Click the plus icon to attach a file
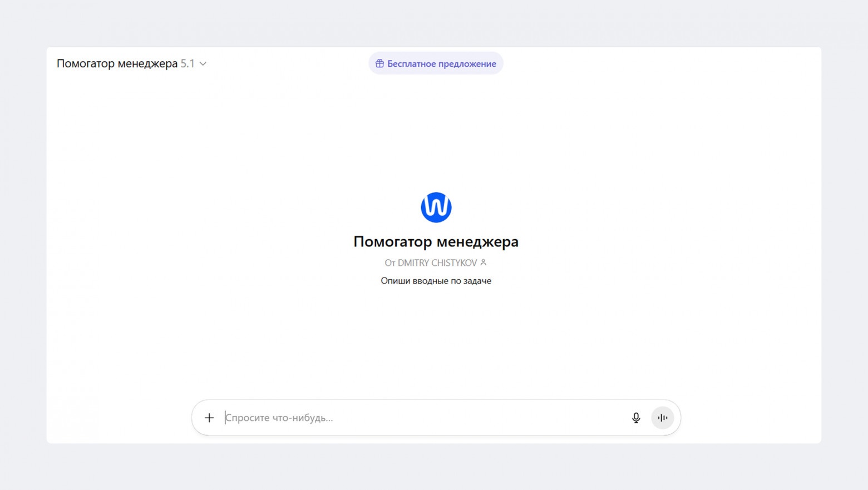868x490 pixels. tap(209, 418)
